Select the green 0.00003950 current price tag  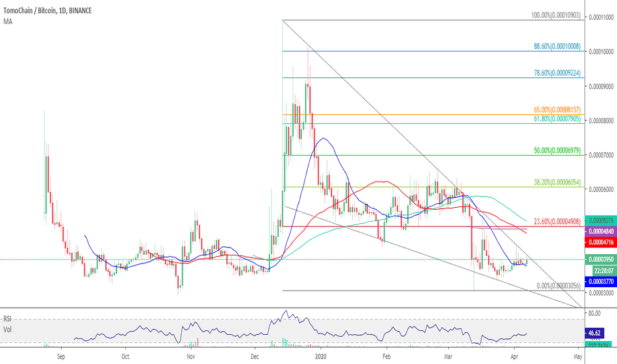[x=601, y=259]
